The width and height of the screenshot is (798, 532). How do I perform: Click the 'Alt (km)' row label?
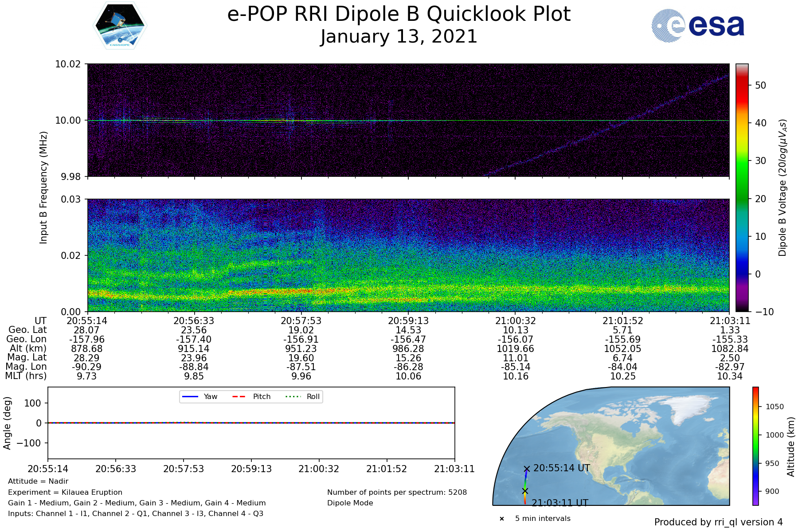28,348
